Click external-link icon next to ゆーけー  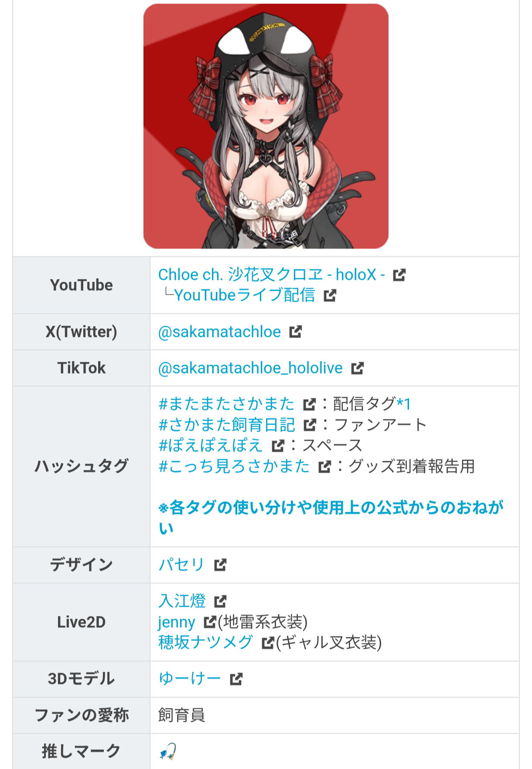click(236, 679)
